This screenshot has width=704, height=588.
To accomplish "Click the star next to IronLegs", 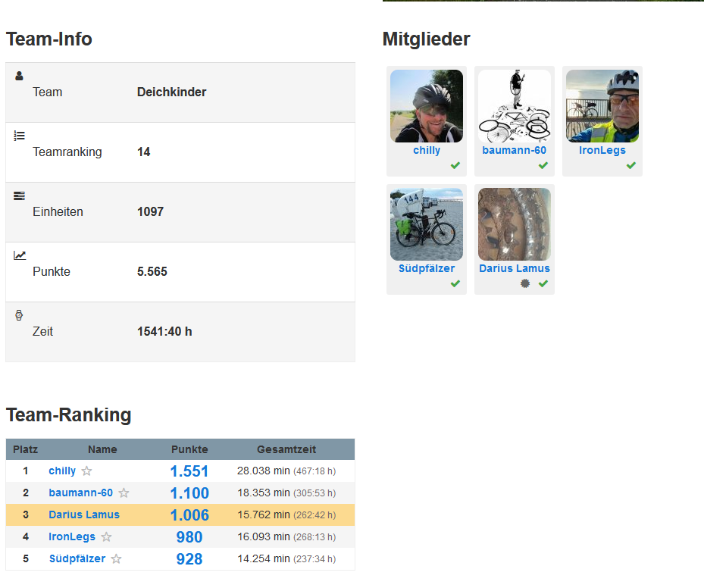I will [106, 536].
